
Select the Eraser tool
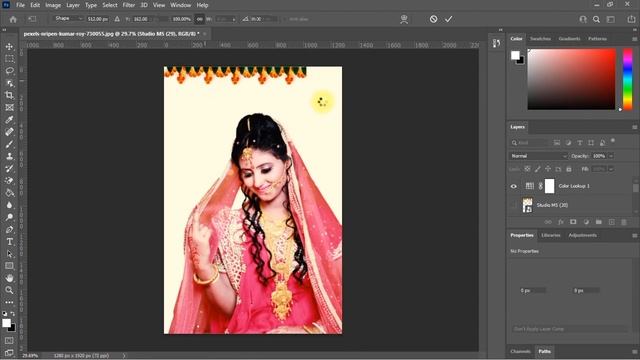(9, 181)
